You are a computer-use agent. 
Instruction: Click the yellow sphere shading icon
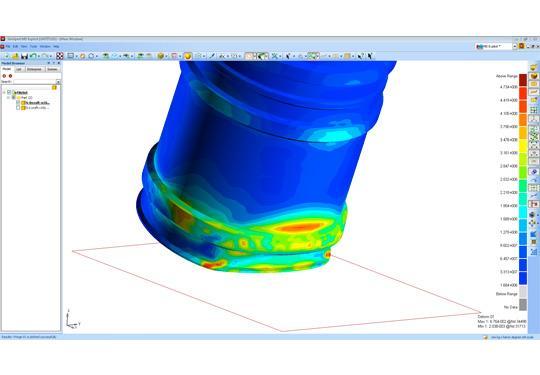tap(188, 56)
